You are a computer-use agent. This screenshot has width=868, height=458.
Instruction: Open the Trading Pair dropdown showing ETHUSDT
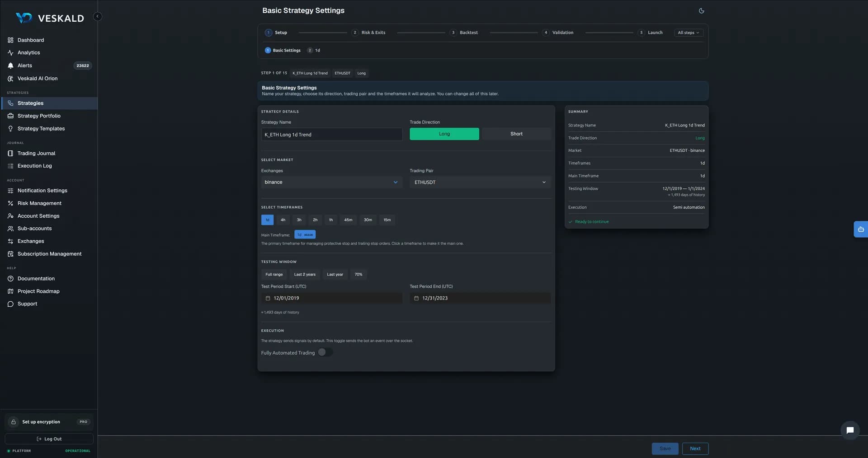pyautogui.click(x=480, y=182)
